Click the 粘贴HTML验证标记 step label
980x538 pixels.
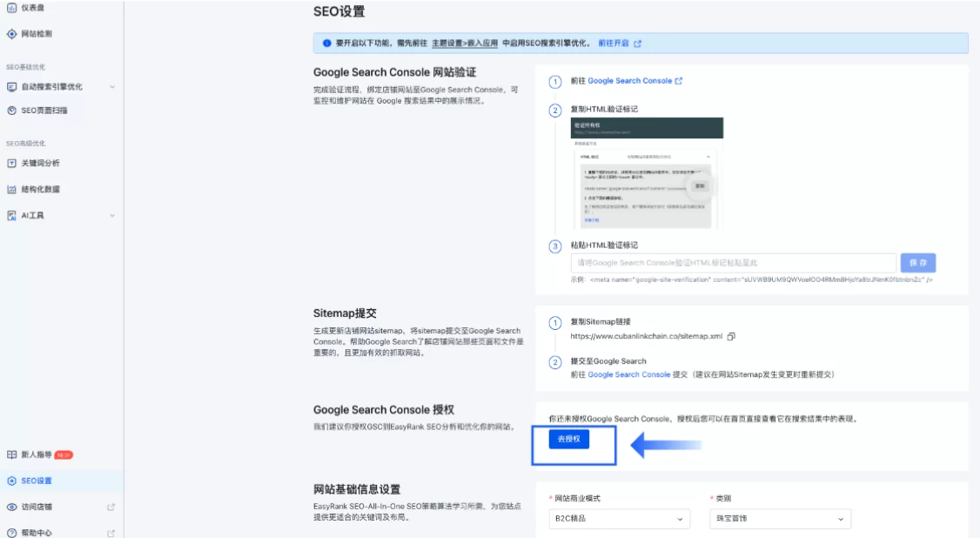coord(604,245)
